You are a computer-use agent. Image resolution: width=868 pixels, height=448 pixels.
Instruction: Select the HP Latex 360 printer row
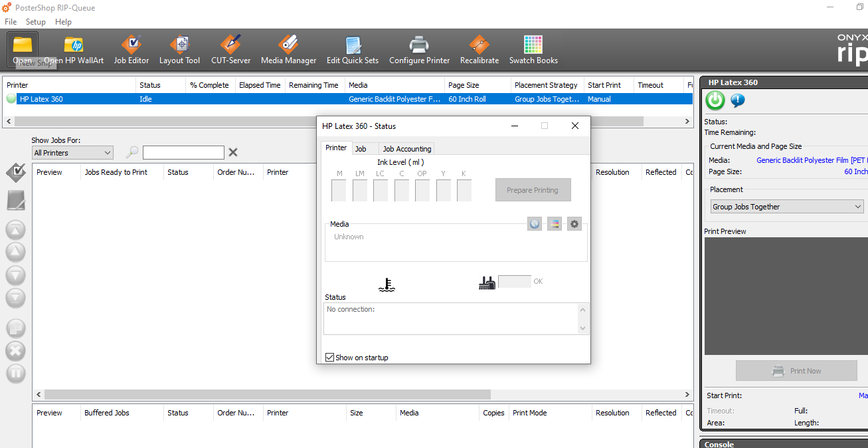click(x=349, y=99)
